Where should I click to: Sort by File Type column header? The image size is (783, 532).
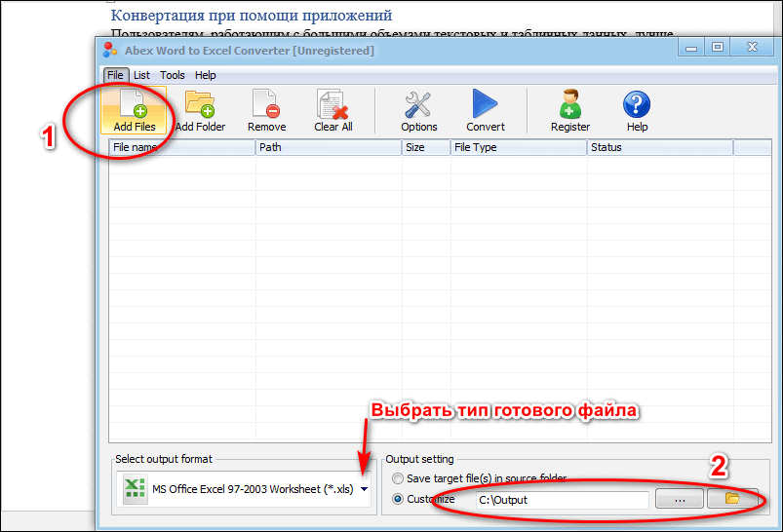(x=519, y=147)
